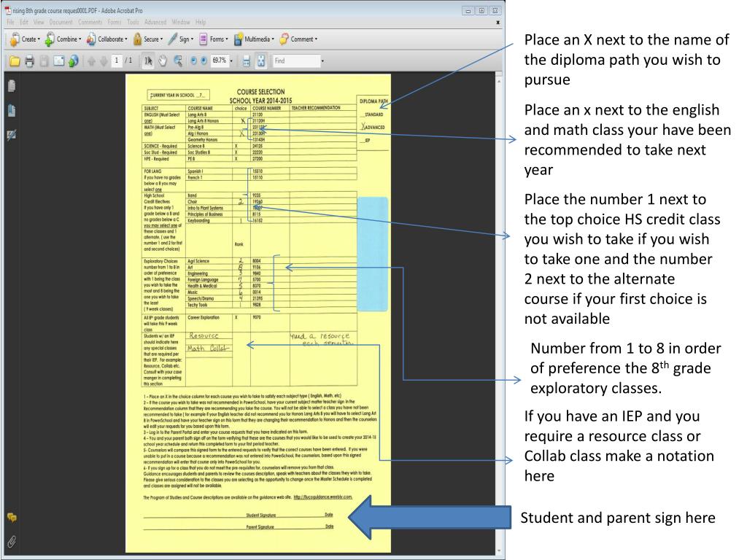Open the Window menu

181,23
